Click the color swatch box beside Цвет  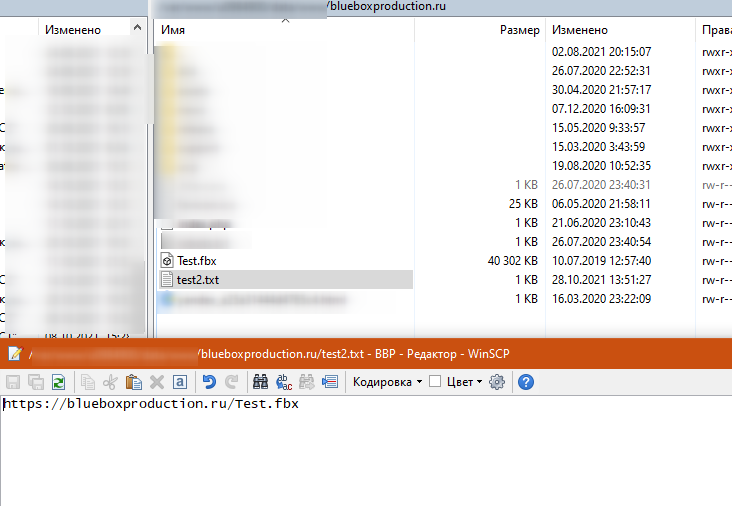tap(435, 381)
